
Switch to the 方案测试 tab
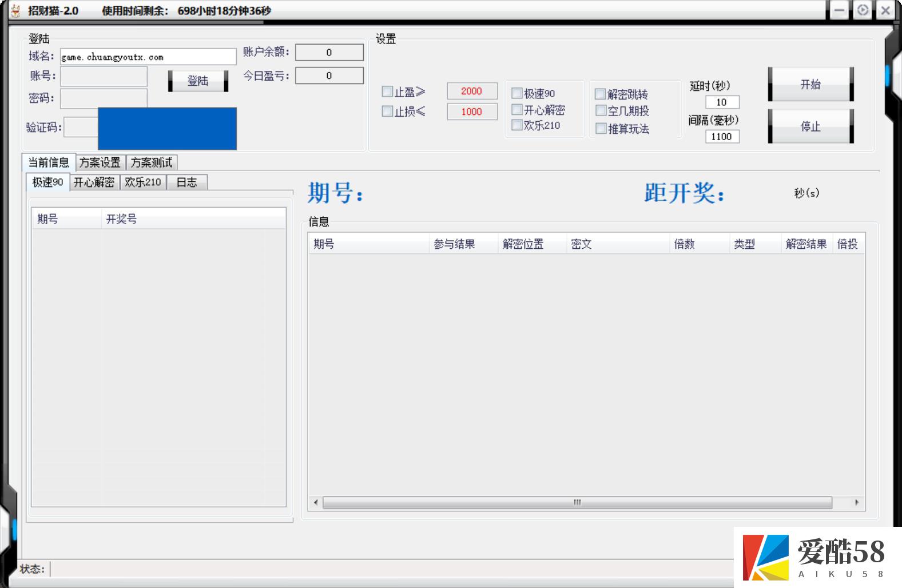152,162
